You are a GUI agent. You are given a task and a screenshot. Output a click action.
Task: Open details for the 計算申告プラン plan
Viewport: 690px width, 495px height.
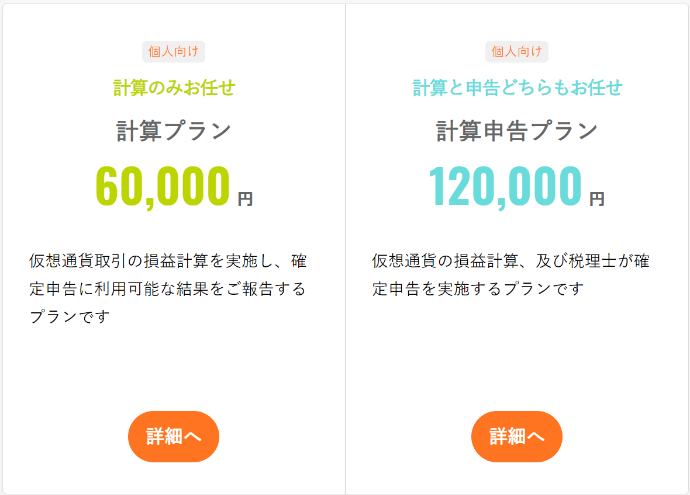tap(517, 436)
